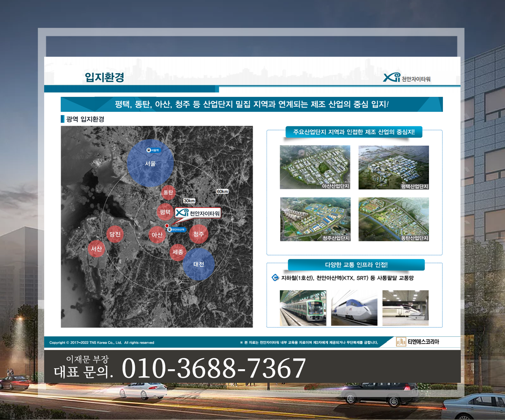The height and width of the screenshot is (420, 505).
Task: Open the 청주산업단지 aerial image
Action: [315, 219]
